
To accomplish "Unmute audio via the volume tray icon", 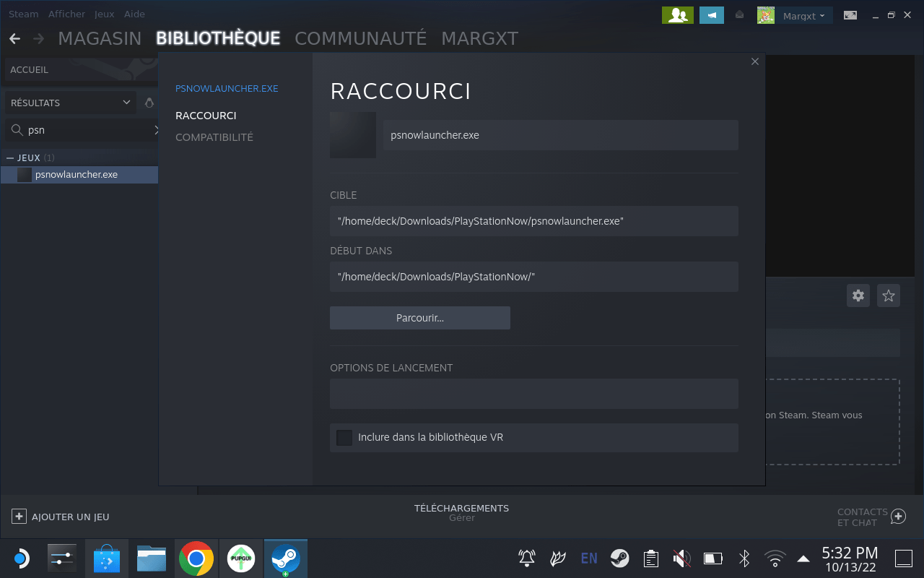I will click(681, 558).
